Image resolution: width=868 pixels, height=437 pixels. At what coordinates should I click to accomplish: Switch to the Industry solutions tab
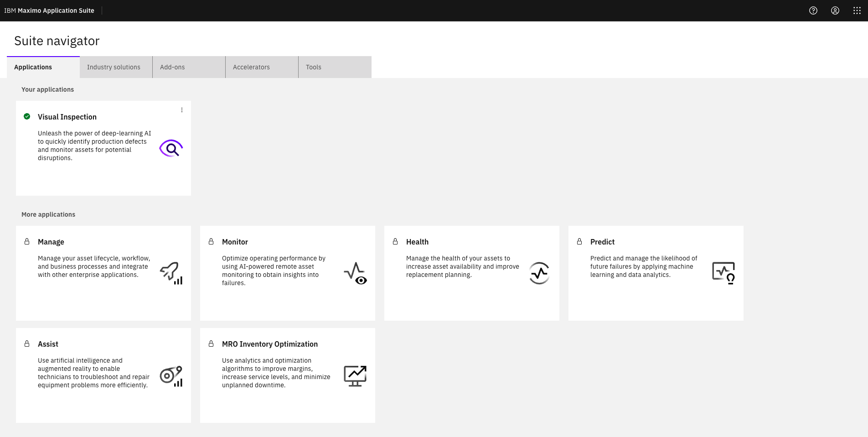point(116,67)
